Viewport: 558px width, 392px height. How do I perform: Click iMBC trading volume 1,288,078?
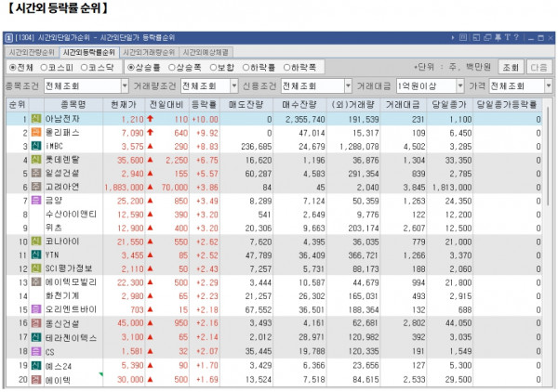359,147
